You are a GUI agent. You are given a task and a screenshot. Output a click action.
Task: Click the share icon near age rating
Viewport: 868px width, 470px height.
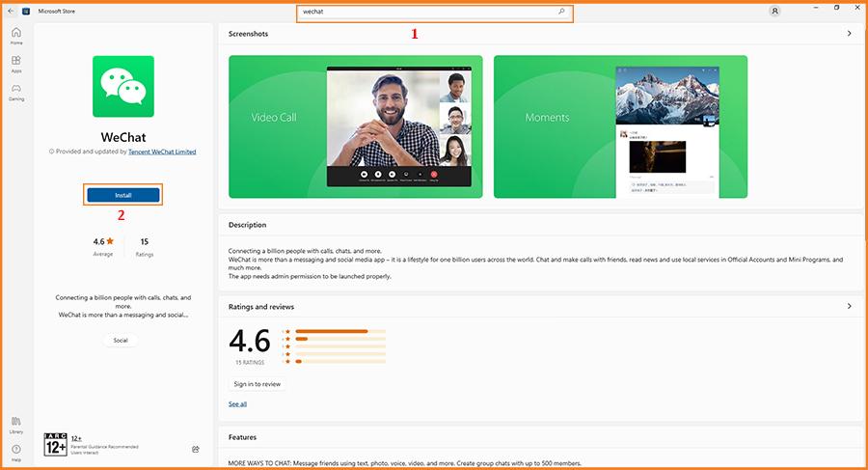196,450
